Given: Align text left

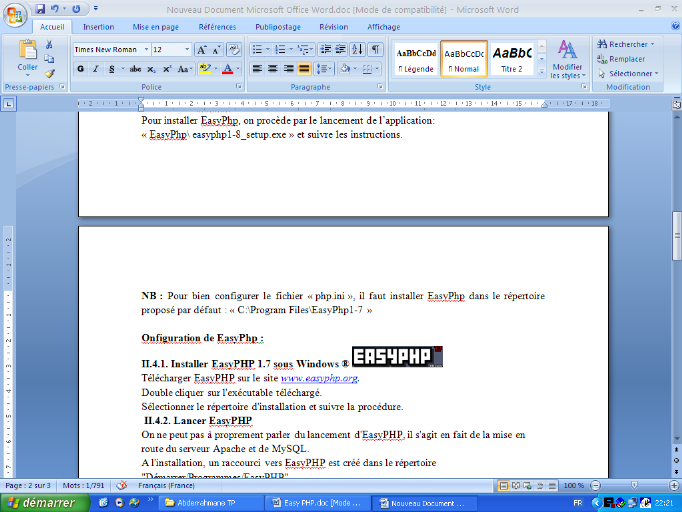Looking at the screenshot, I should point(257,69).
